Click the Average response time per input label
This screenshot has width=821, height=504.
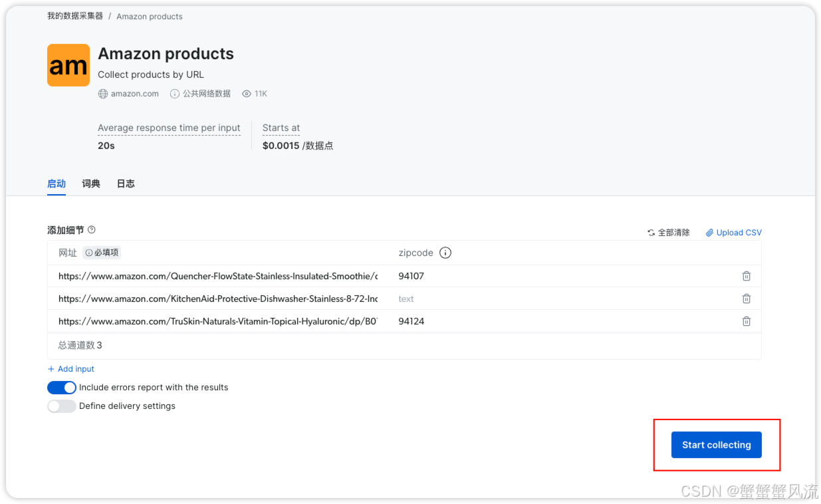tap(169, 128)
